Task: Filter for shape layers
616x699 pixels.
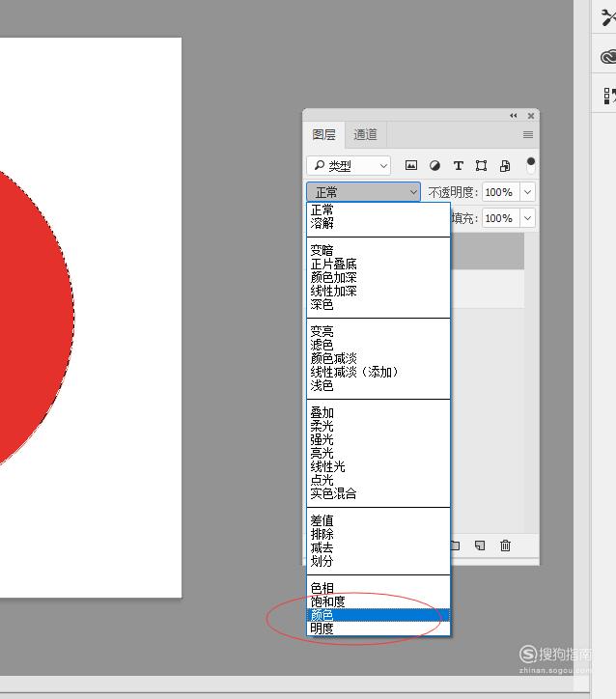Action: [x=482, y=166]
